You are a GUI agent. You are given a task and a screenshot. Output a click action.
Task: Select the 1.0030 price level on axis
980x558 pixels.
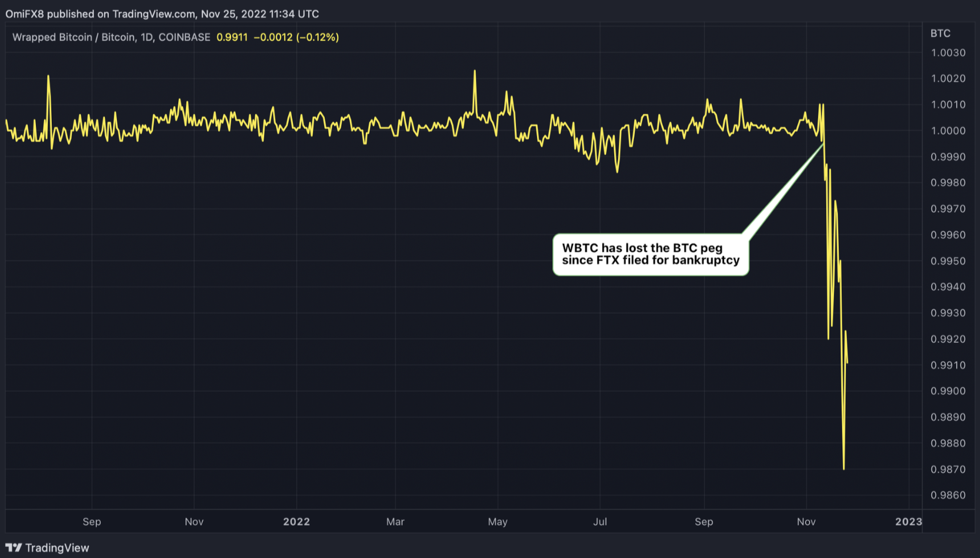948,53
